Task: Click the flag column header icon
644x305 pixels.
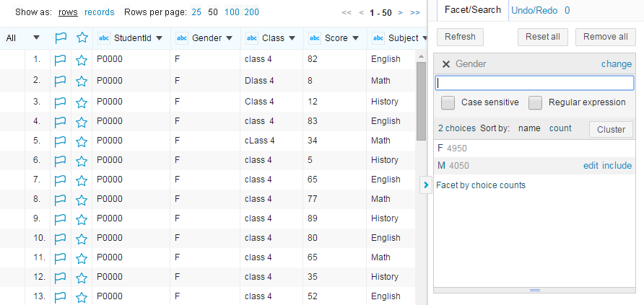Action: [x=60, y=38]
